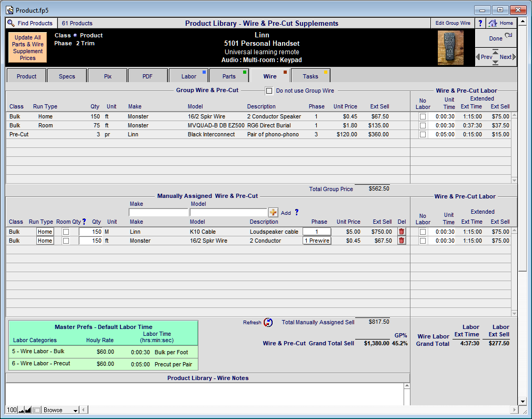Screen dimensions: 532x419
Task: Check No Labor for MVQUAD-B DB EZ500 row
Action: click(x=423, y=125)
